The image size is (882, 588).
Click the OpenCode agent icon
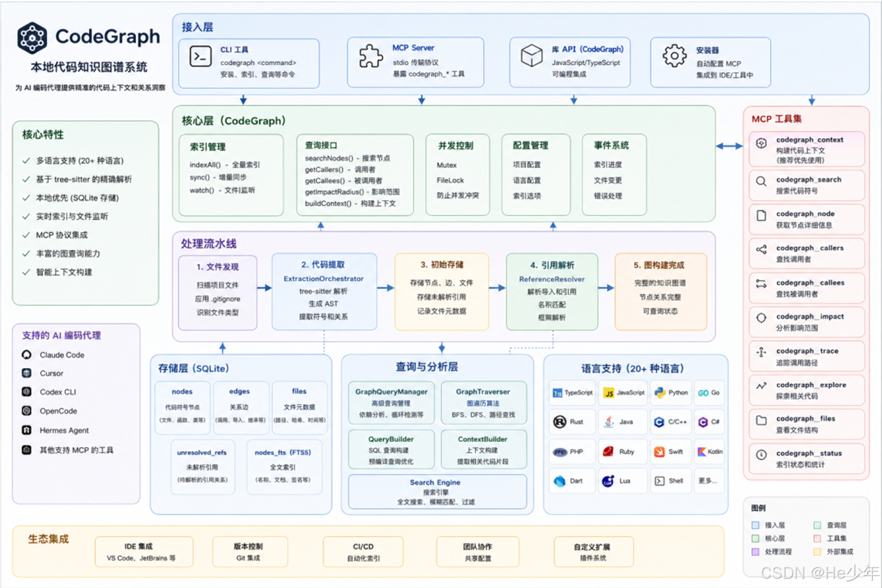(x=26, y=410)
